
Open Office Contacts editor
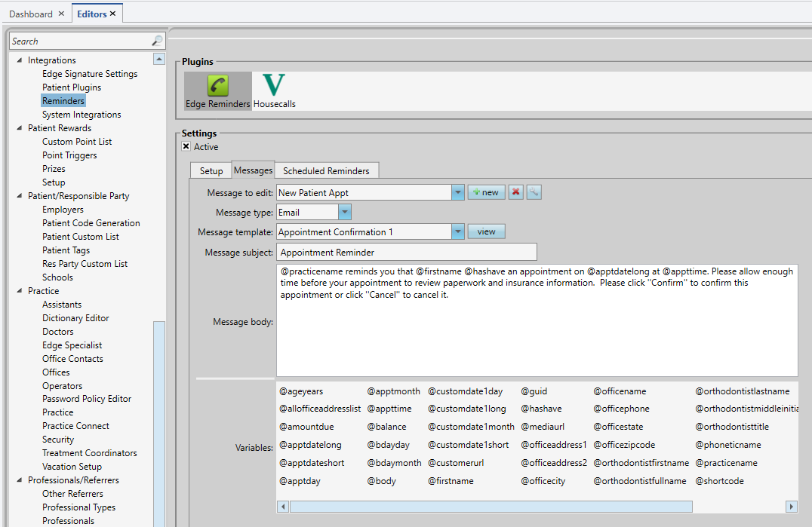(72, 358)
